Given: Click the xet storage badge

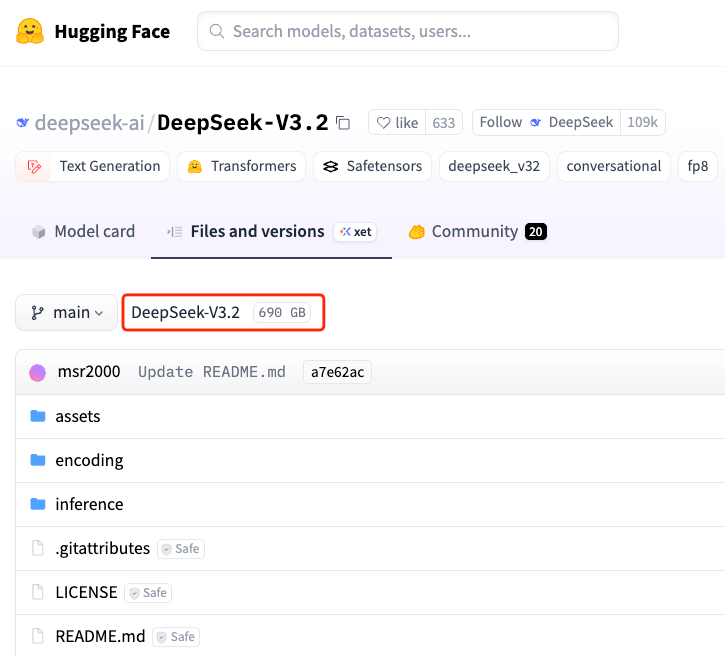Looking at the screenshot, I should (355, 232).
